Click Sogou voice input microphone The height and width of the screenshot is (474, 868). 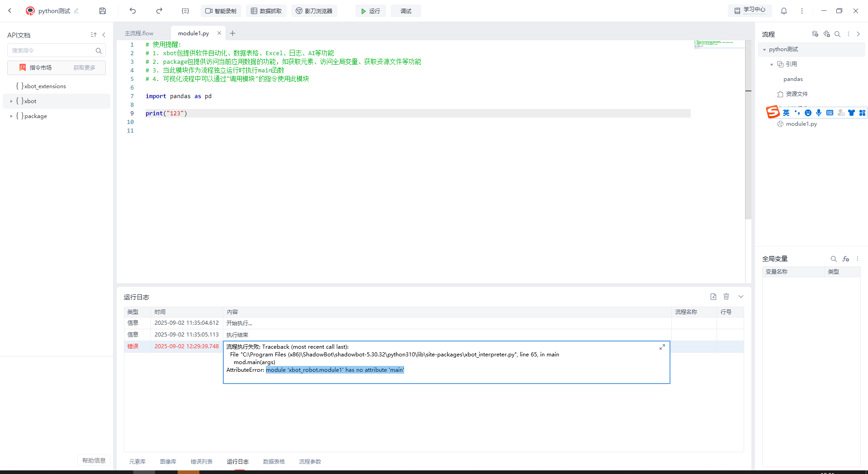tap(819, 113)
